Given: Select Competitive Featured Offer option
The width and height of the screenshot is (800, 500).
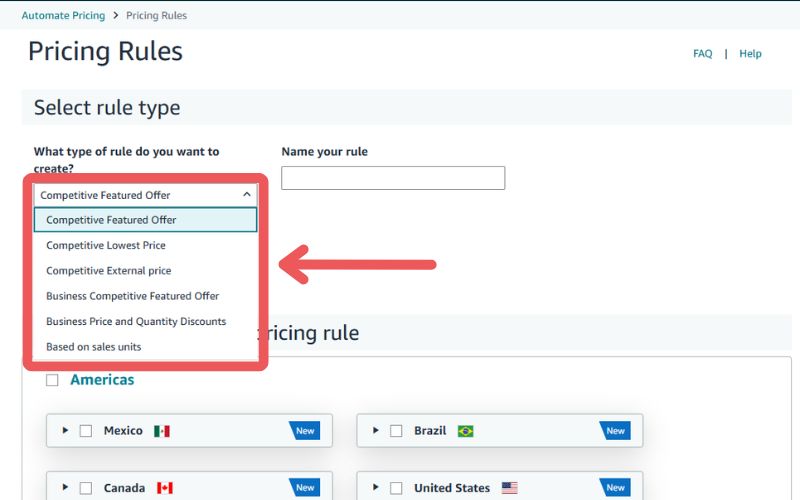Looking at the screenshot, I should 145,220.
